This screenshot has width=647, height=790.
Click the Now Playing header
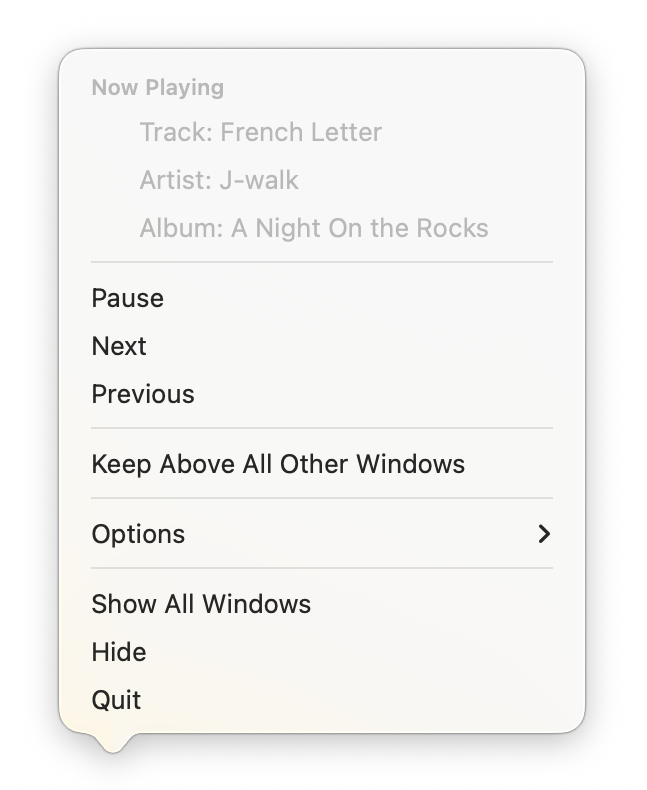coord(157,88)
